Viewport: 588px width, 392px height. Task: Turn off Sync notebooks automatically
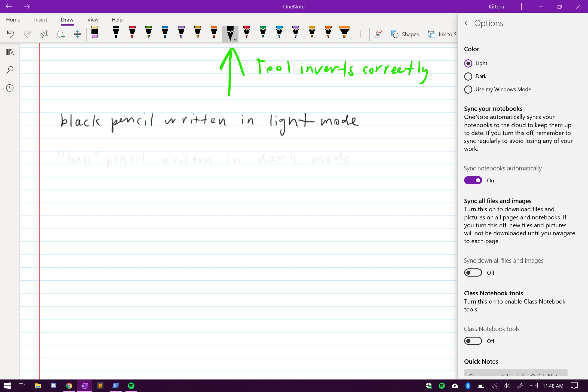(473, 180)
